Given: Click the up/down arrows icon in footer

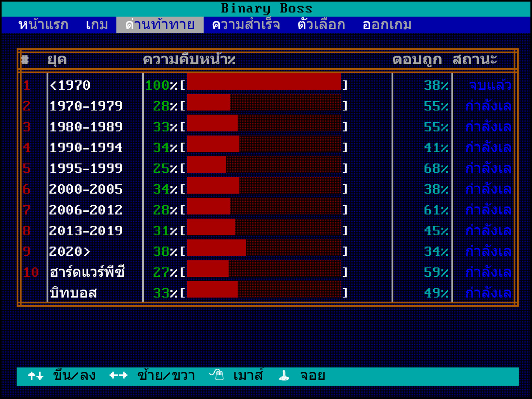Looking at the screenshot, I should pyautogui.click(x=36, y=376).
